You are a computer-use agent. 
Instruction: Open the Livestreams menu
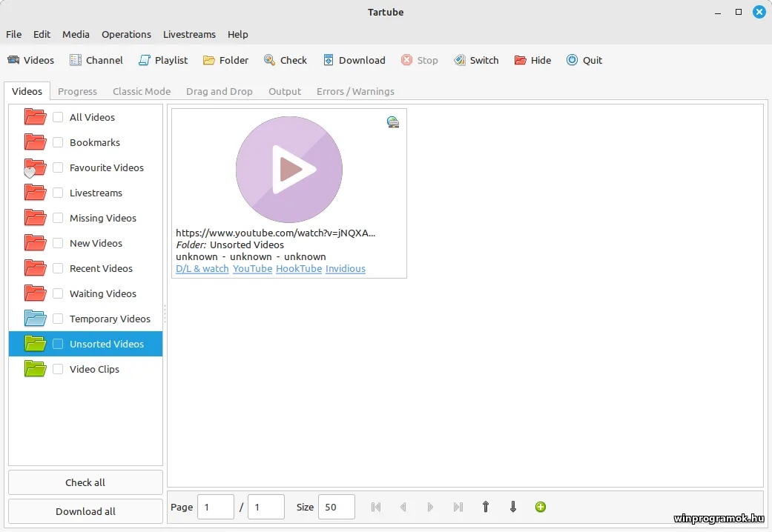pos(189,34)
